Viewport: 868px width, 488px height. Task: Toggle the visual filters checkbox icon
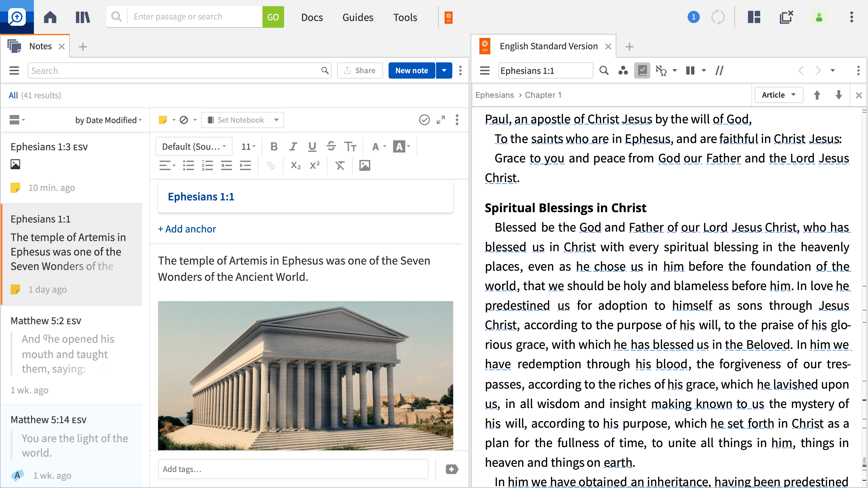(642, 70)
